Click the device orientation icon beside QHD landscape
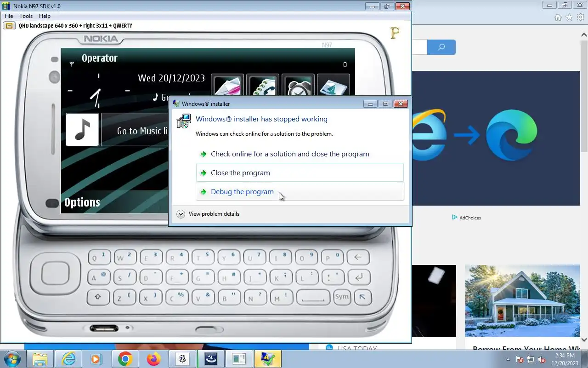Viewport: 588px width, 368px height. pyautogui.click(x=9, y=26)
